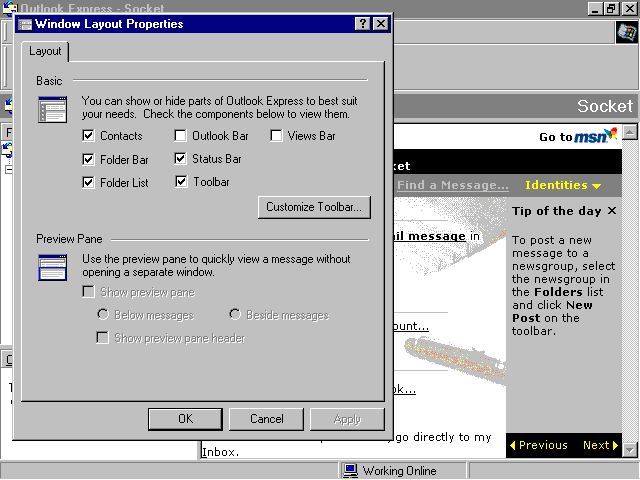This screenshot has width=640, height=480.
Task: Open the Go to msn link
Action: pos(578,136)
